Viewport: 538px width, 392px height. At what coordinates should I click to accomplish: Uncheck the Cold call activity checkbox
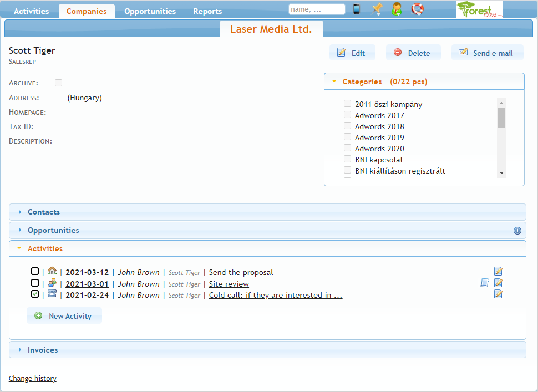(35, 294)
